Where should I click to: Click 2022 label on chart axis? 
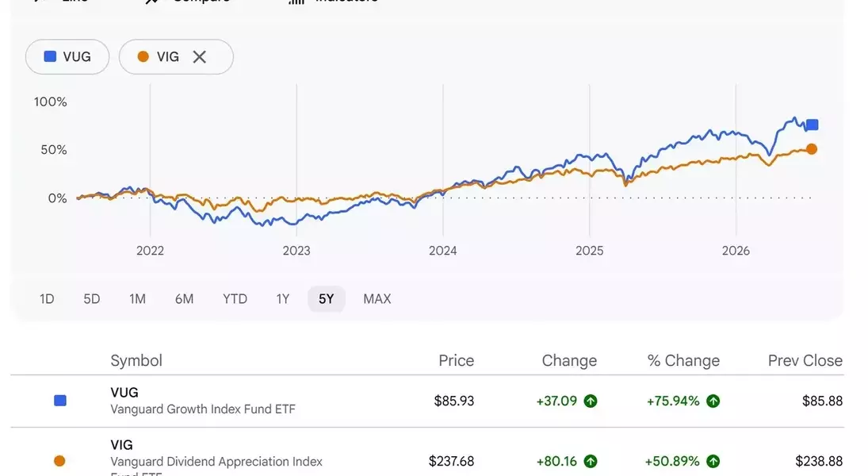point(150,251)
